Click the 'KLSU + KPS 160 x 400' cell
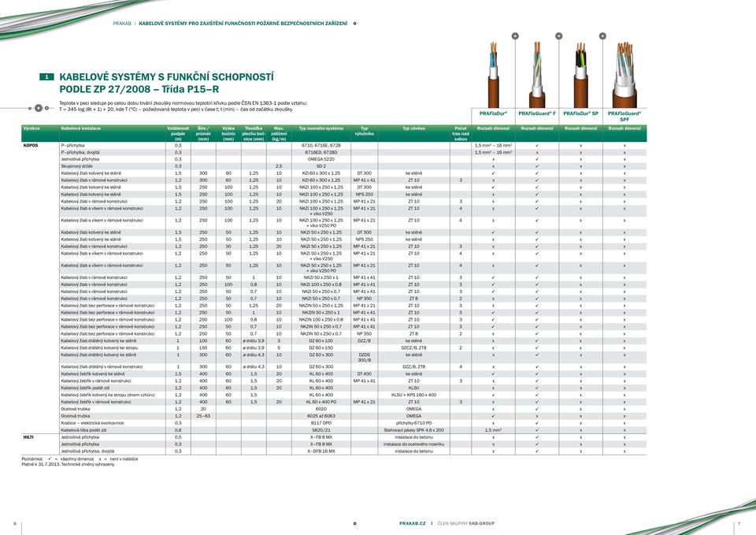This screenshot has height=535, width=756. click(413, 395)
